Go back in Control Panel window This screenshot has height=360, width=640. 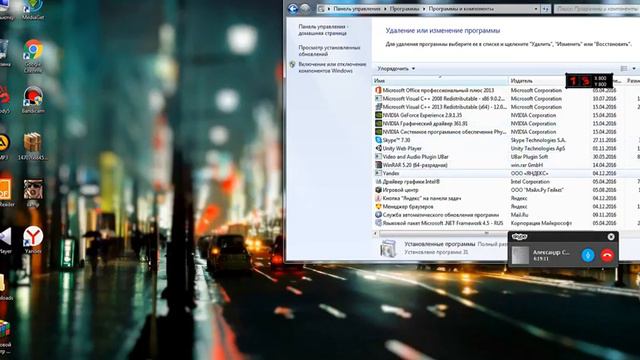click(x=293, y=9)
